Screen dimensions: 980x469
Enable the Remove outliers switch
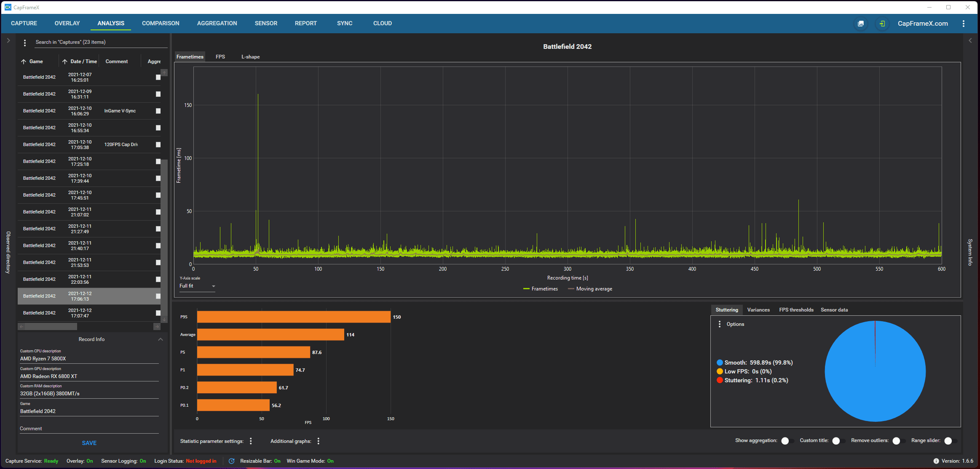pyautogui.click(x=898, y=441)
